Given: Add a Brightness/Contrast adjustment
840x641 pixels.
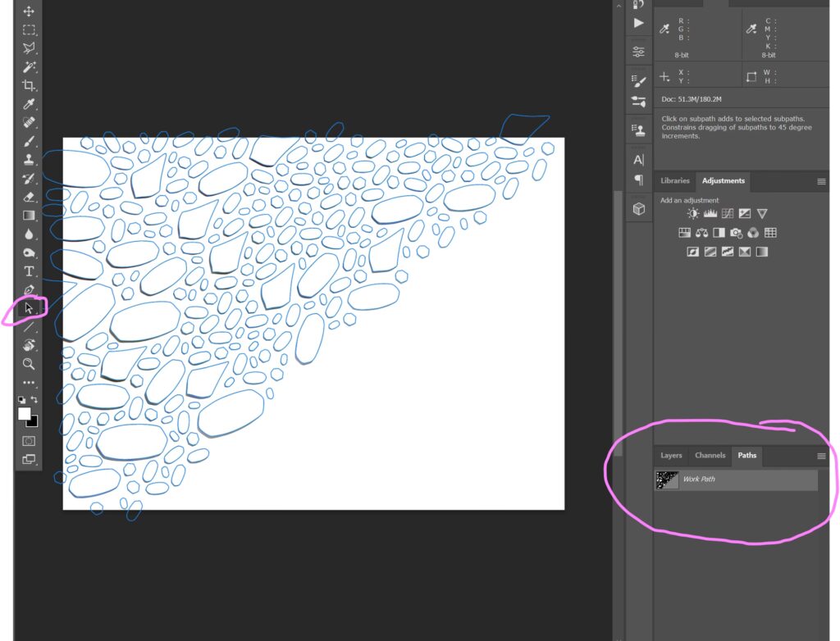Looking at the screenshot, I should coord(693,214).
